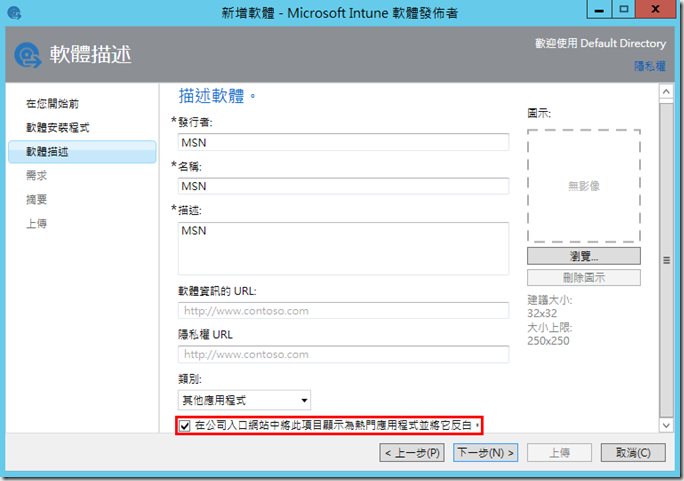
Task: Click the 瀏覽... browse button for icon
Action: 583,257
